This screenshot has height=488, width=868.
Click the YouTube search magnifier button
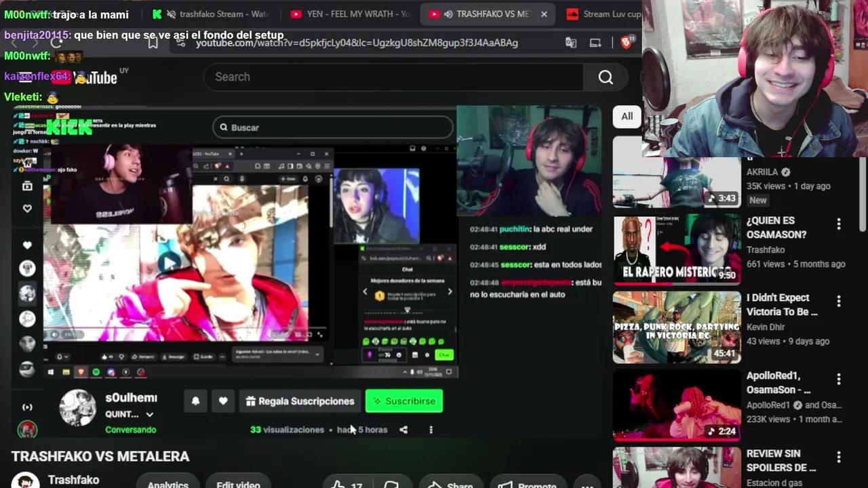pyautogui.click(x=606, y=77)
